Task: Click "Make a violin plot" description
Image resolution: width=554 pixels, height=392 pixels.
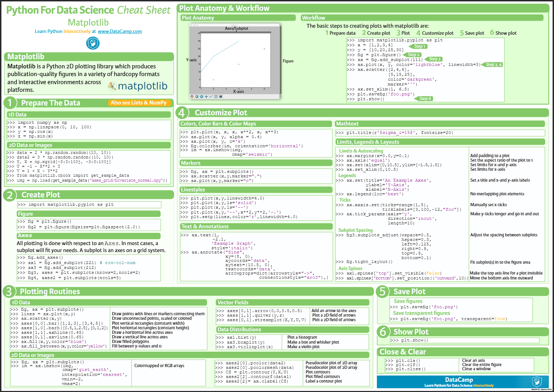Action: click(303, 347)
